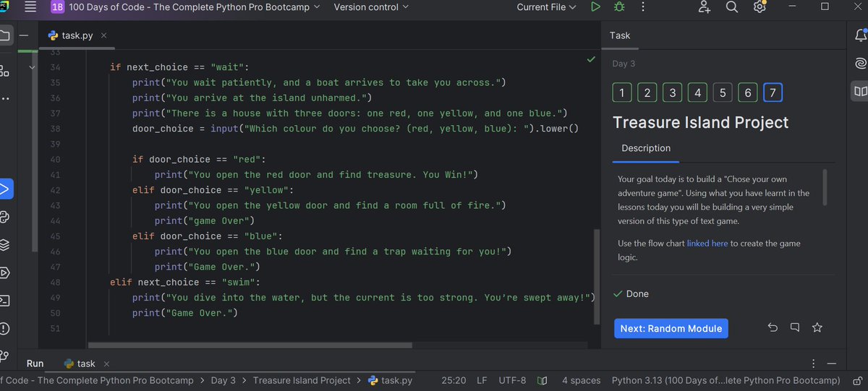
Task: Go to lesson step 3
Action: 673,93
